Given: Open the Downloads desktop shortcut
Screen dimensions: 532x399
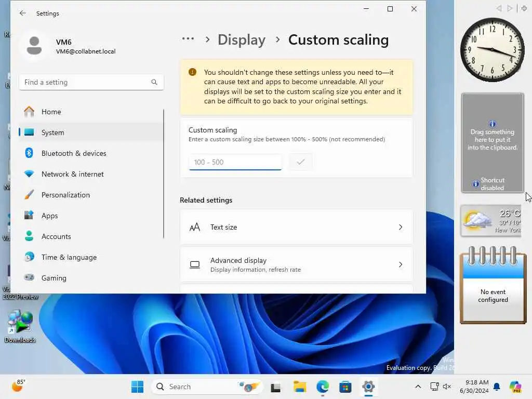Looking at the screenshot, I should coord(20,326).
